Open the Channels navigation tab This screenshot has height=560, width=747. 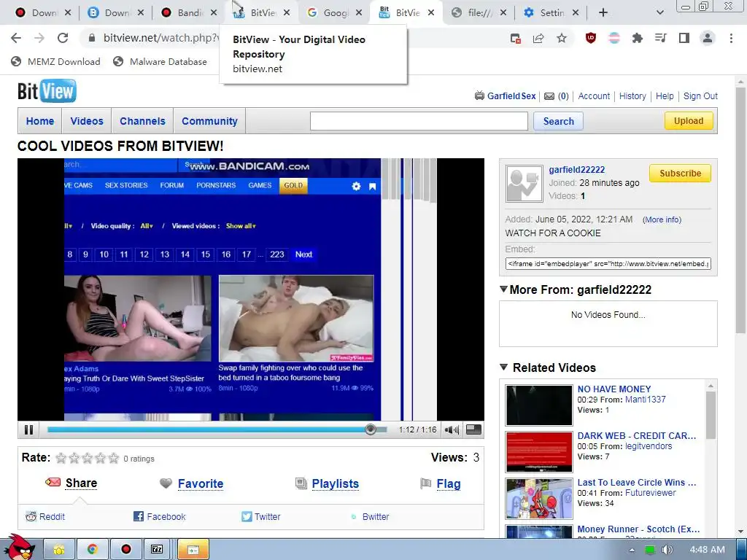[x=142, y=121]
